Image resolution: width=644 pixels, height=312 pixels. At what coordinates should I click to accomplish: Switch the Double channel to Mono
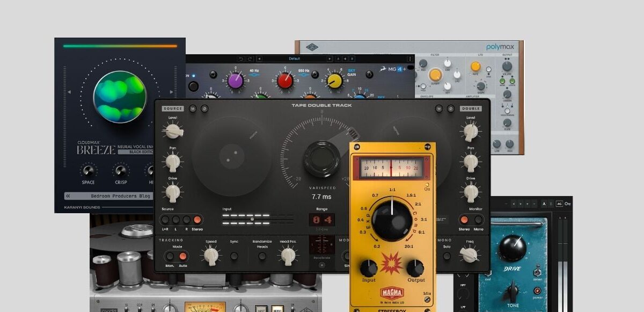(x=479, y=220)
